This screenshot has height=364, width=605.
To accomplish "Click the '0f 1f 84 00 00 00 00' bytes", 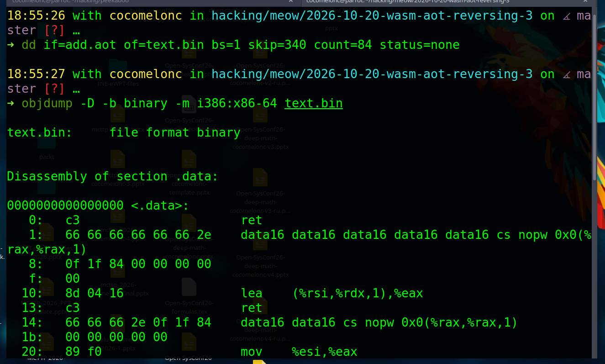I will coord(138,264).
